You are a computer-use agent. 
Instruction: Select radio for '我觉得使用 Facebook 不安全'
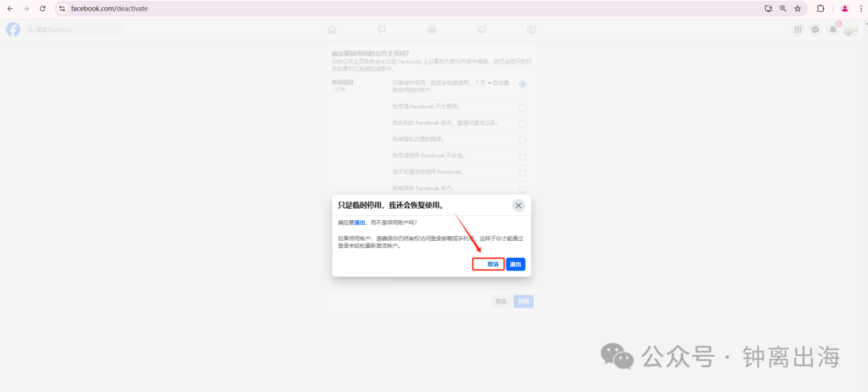(522, 157)
